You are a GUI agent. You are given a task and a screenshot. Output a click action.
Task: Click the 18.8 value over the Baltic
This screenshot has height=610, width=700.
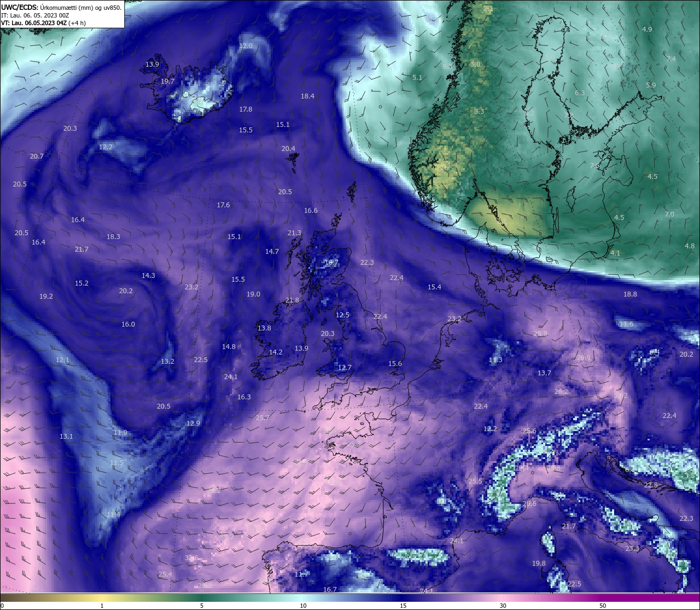click(x=630, y=294)
